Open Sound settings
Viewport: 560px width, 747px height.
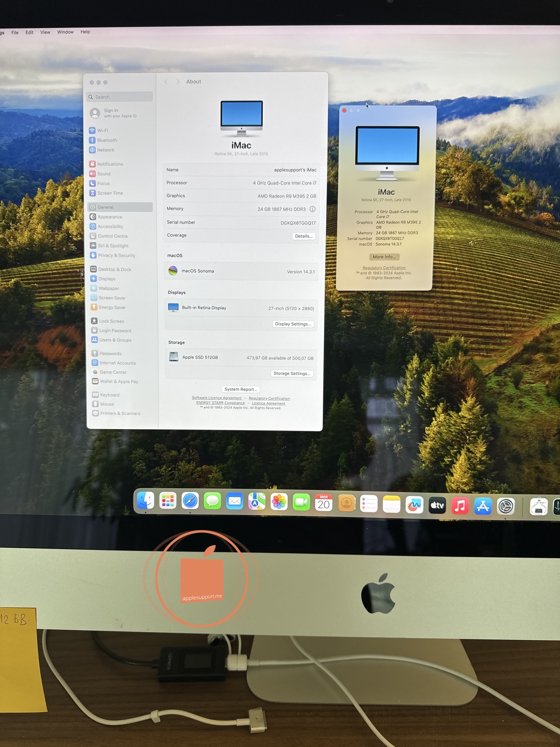(x=100, y=174)
